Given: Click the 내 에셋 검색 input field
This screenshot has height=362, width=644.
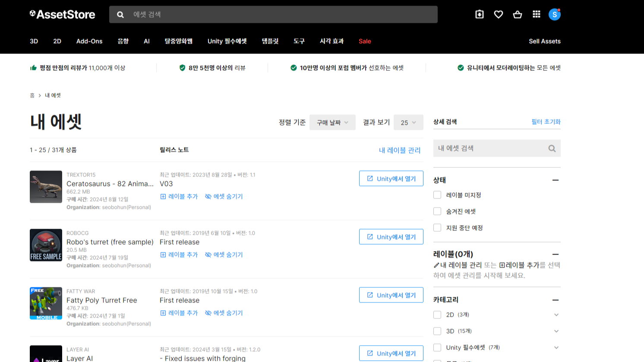Looking at the screenshot, I should pyautogui.click(x=497, y=148).
